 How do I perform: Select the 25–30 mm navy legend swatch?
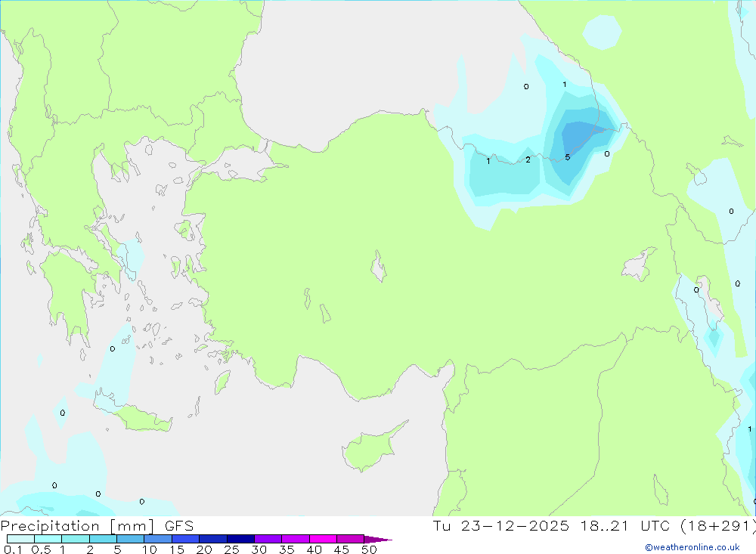click(240, 539)
